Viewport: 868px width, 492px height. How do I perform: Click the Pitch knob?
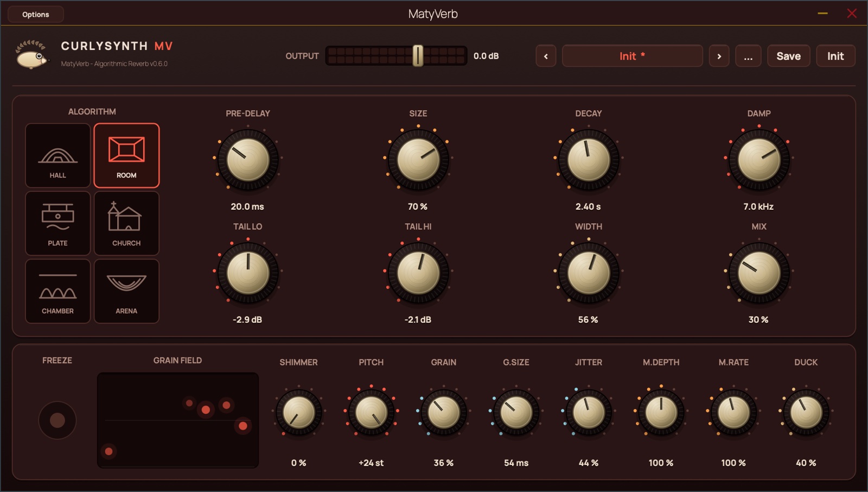371,412
